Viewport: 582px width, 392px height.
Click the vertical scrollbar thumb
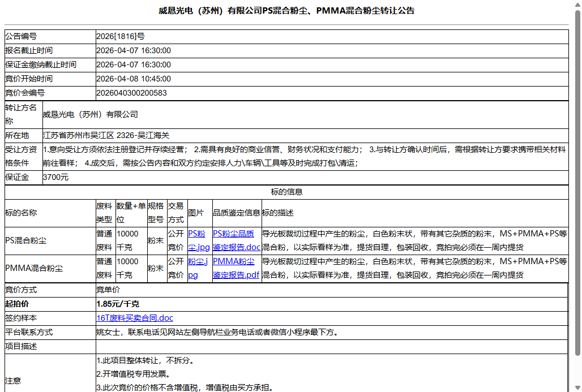tap(577, 184)
